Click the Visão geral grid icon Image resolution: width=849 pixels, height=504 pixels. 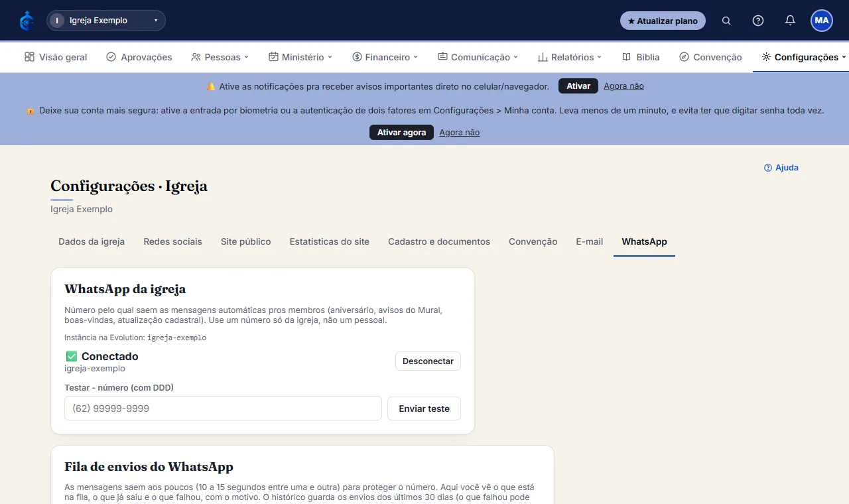[x=29, y=57]
